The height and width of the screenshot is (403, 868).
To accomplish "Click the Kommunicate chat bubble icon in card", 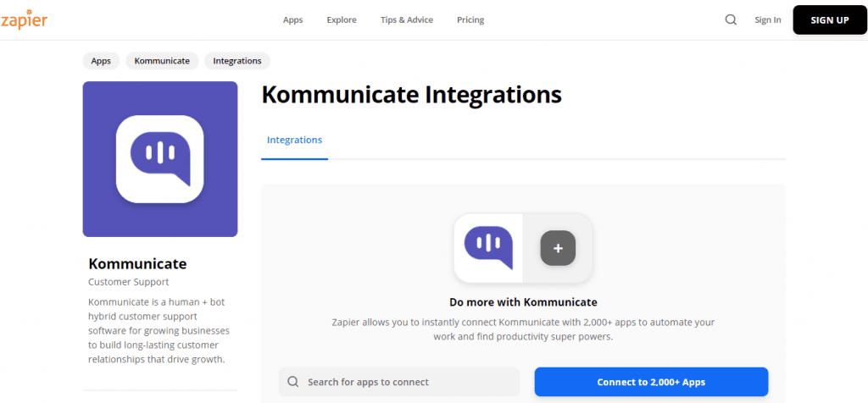I will pos(488,248).
